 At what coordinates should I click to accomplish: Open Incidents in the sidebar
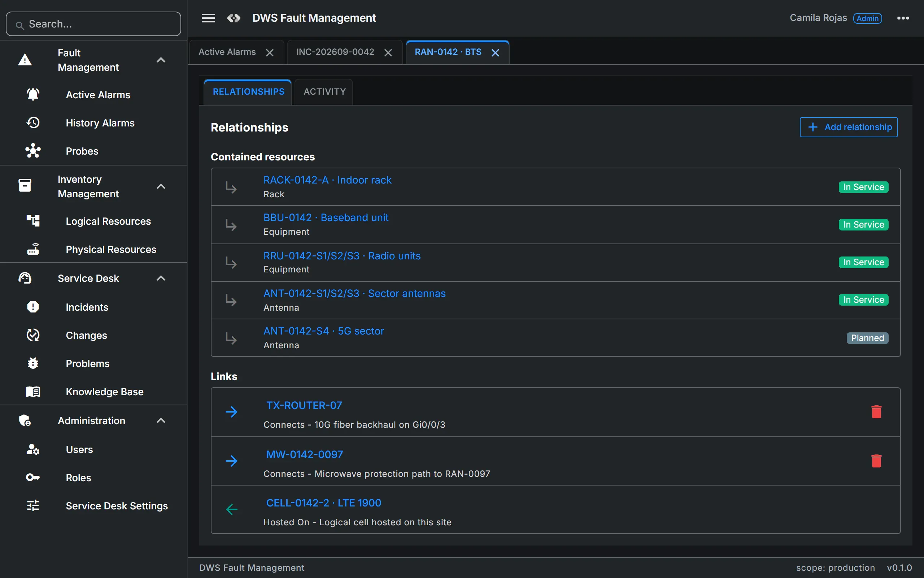pyautogui.click(x=87, y=307)
